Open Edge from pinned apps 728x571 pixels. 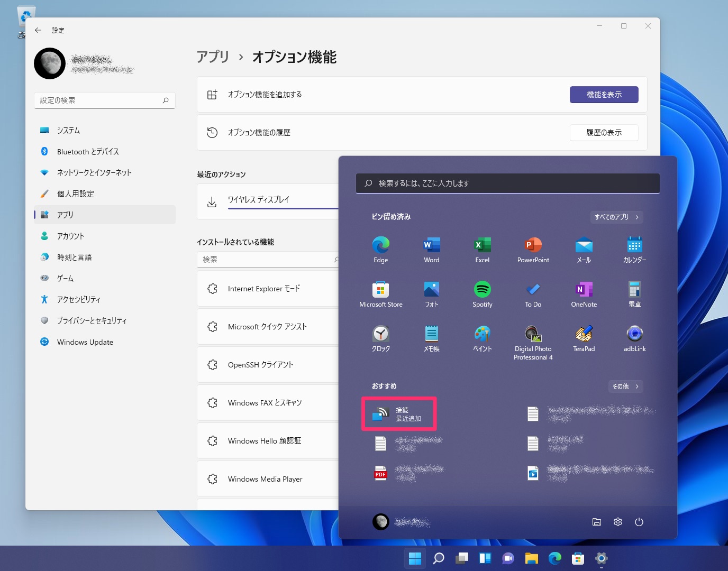click(380, 250)
